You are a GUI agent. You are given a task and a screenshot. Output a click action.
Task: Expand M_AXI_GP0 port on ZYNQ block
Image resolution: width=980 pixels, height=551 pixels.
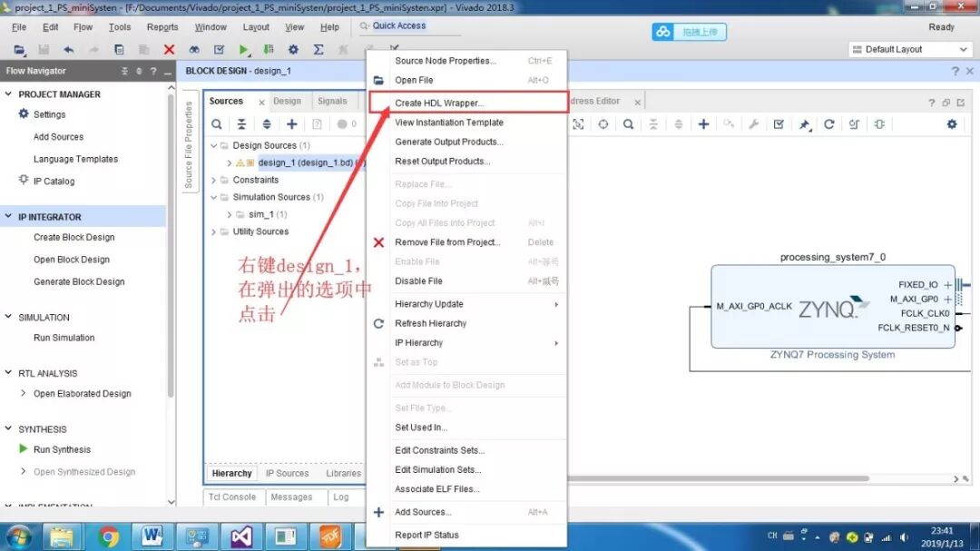(948, 299)
